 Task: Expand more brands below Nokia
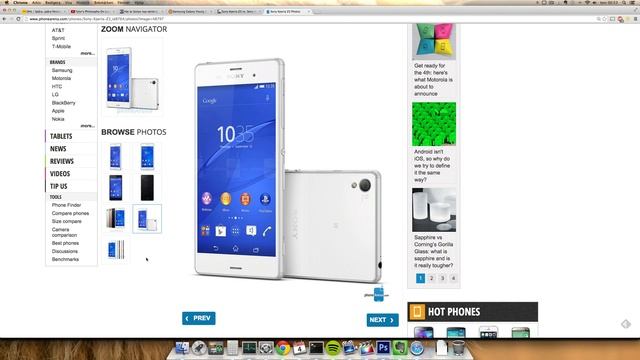pyautogui.click(x=87, y=126)
